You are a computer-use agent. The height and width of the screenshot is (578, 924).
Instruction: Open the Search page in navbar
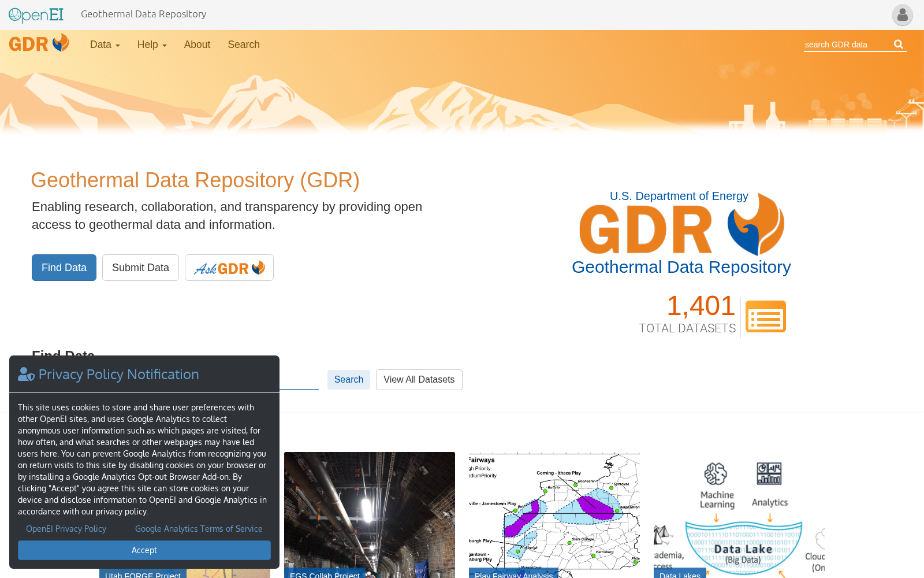tap(244, 45)
